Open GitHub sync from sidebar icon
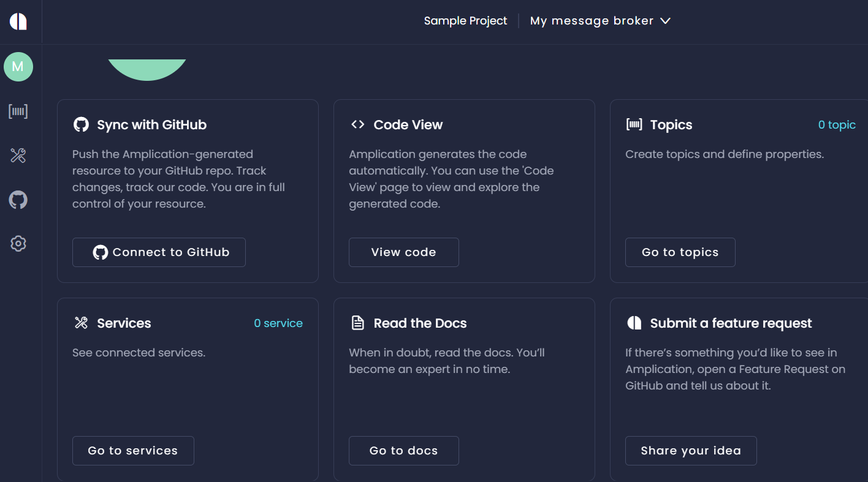 [x=18, y=200]
